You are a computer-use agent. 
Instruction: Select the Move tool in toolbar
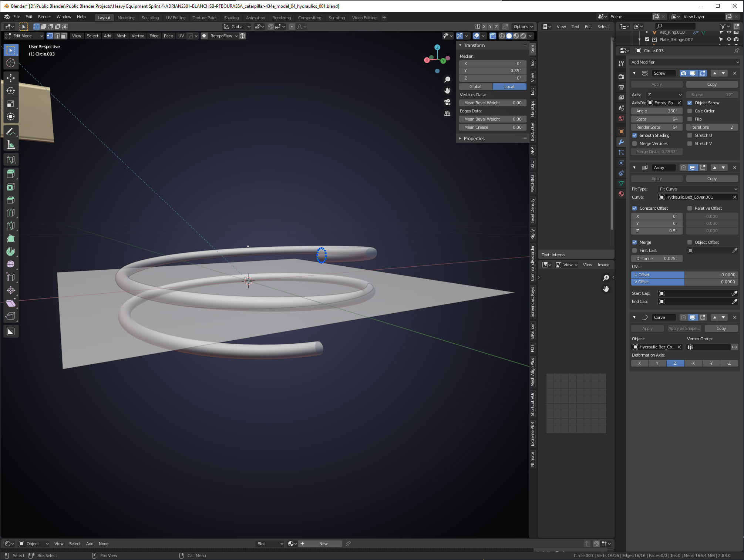[x=11, y=78]
